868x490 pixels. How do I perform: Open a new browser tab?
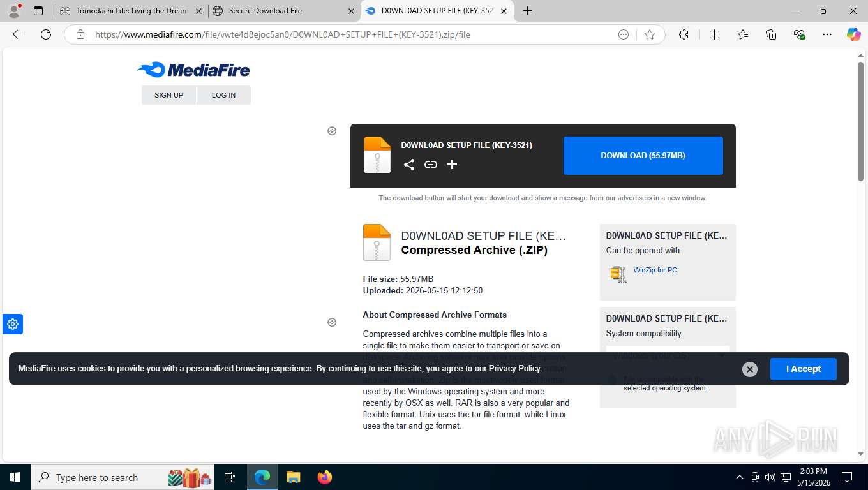(x=527, y=11)
